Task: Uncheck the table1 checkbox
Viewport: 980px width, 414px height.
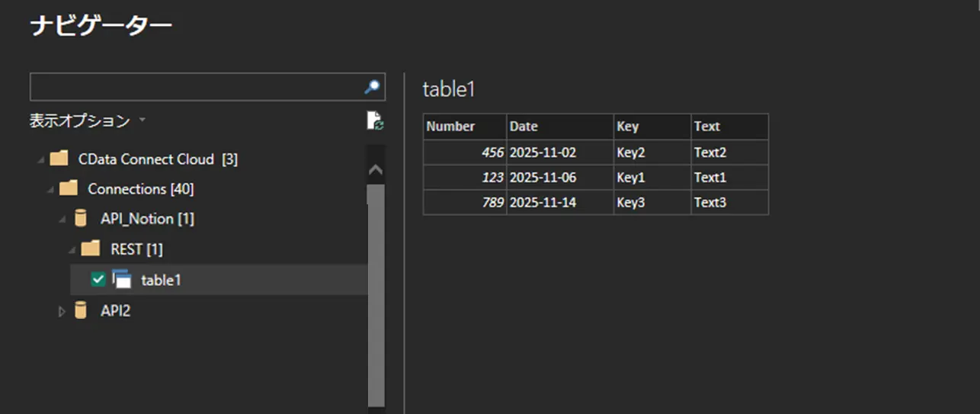Action: 98,280
